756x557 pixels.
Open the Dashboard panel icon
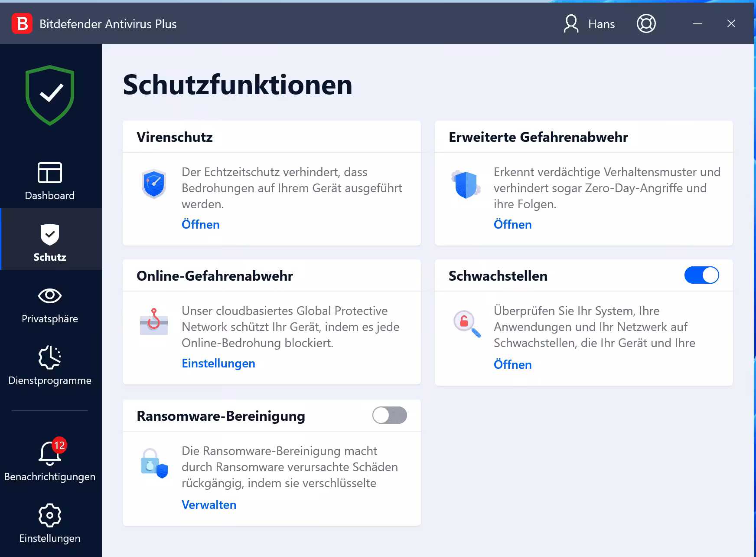click(49, 173)
